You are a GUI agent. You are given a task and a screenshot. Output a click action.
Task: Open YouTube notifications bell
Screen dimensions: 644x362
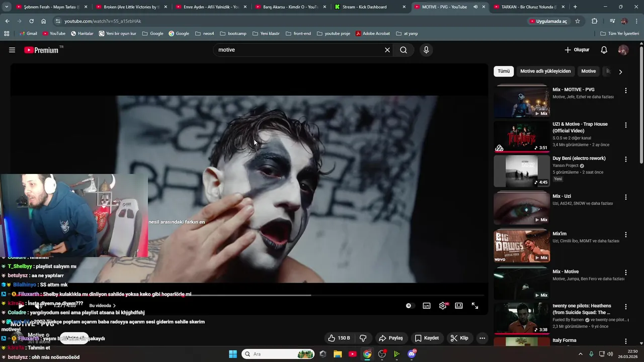[604, 50]
